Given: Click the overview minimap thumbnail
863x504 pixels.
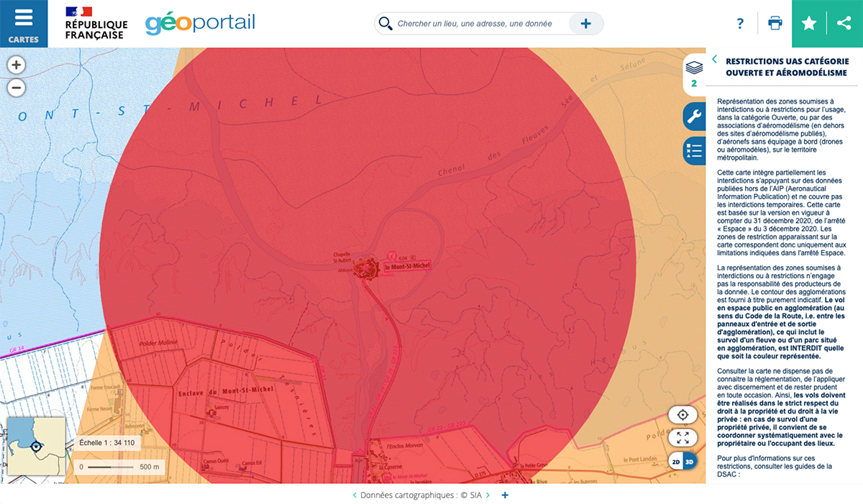Looking at the screenshot, I should point(36,447).
